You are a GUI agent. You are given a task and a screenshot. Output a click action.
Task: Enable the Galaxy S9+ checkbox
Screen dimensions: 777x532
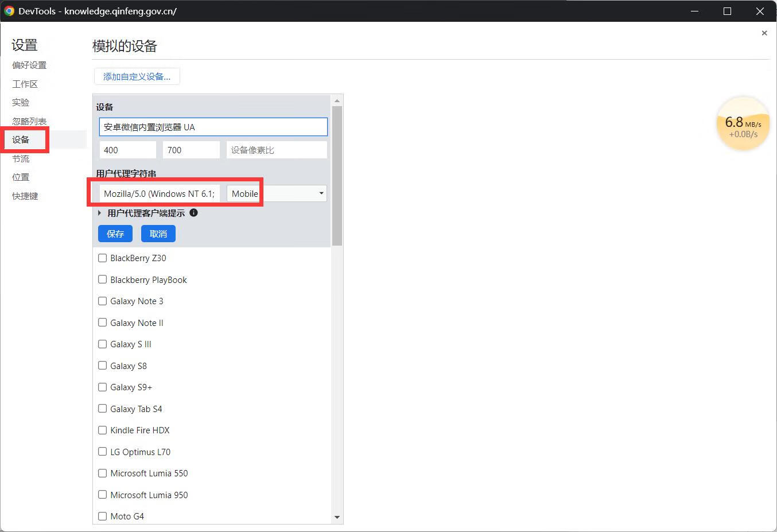[103, 387]
